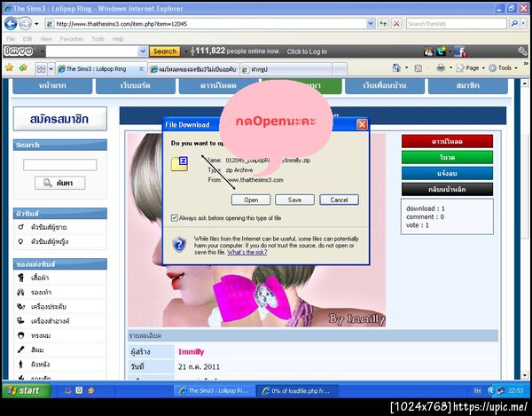Screen dimensions: 532x416
Task: Click the What's the risk? link
Action: [247, 252]
